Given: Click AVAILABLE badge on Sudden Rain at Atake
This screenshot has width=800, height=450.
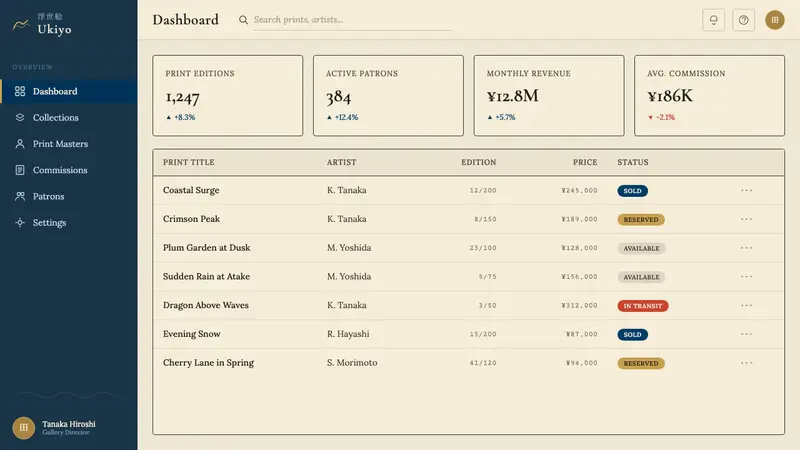Looking at the screenshot, I should (641, 277).
